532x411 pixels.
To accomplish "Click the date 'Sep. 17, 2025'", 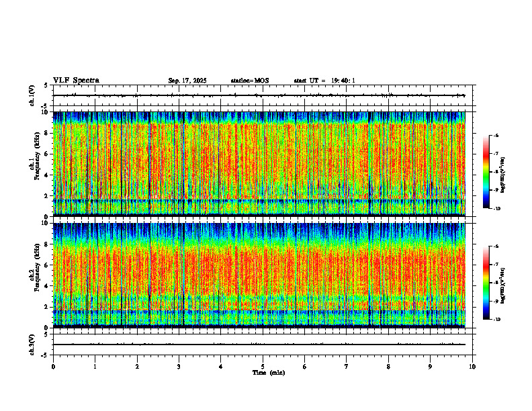I will click(187, 81).
